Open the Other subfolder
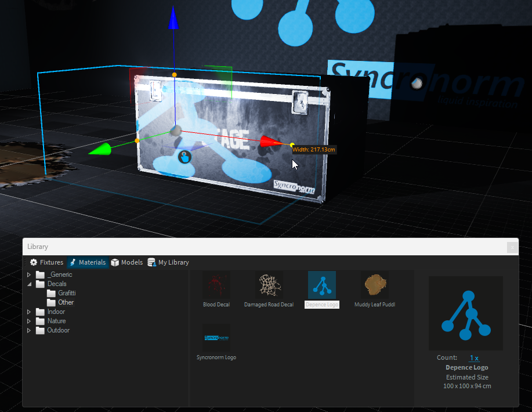This screenshot has height=412, width=532. [66, 302]
